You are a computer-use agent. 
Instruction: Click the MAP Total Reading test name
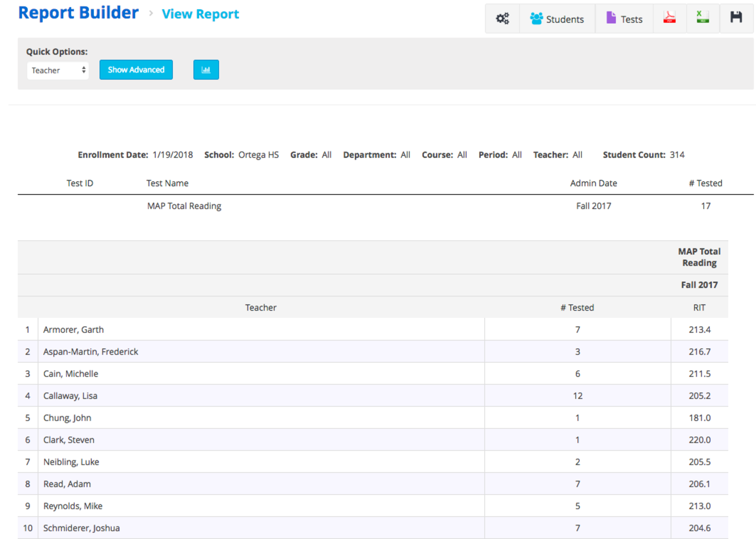[184, 206]
